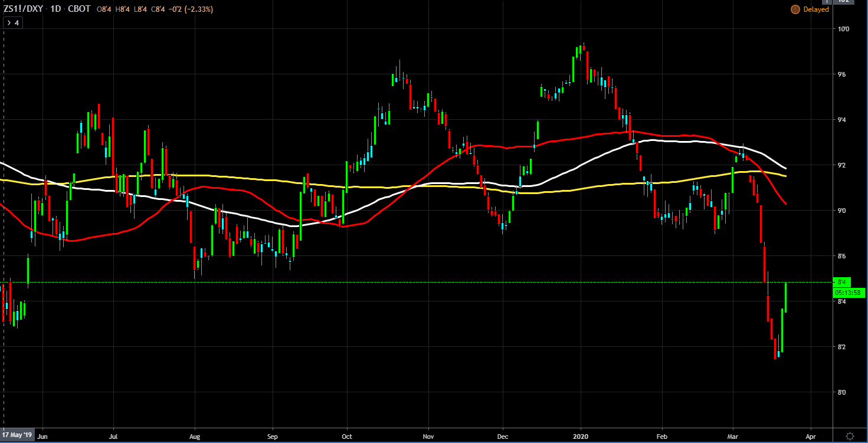The image size is (868, 443).
Task: Click the CBOT exchange text in the chart title
Action: [x=79, y=9]
